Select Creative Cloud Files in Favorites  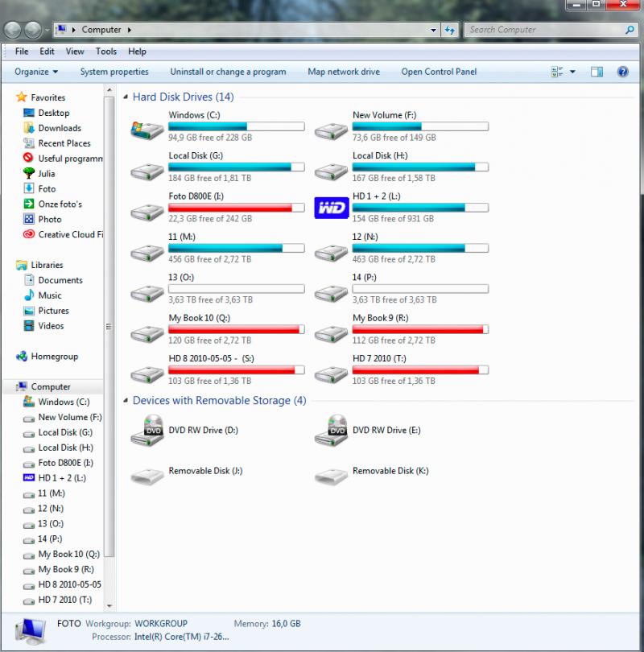click(x=64, y=234)
